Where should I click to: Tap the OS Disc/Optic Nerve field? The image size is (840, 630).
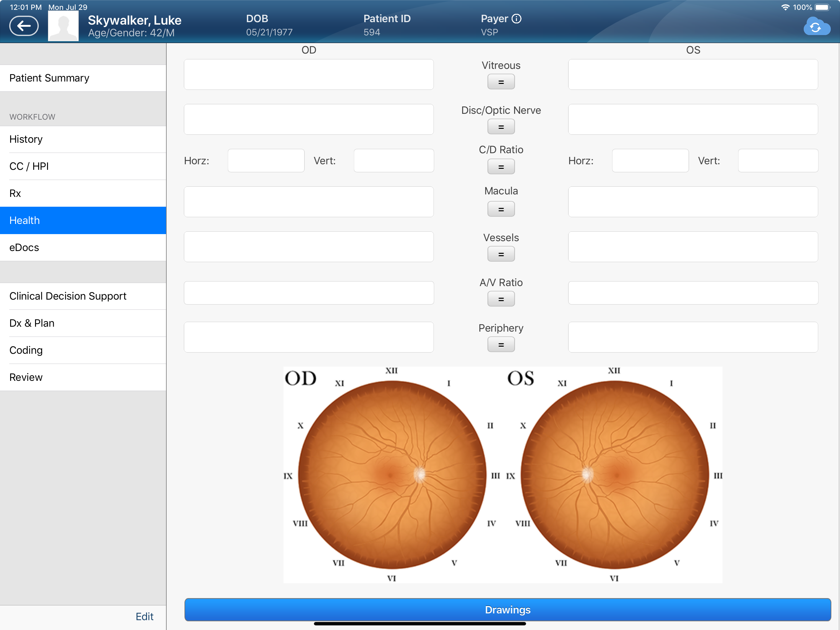point(693,119)
